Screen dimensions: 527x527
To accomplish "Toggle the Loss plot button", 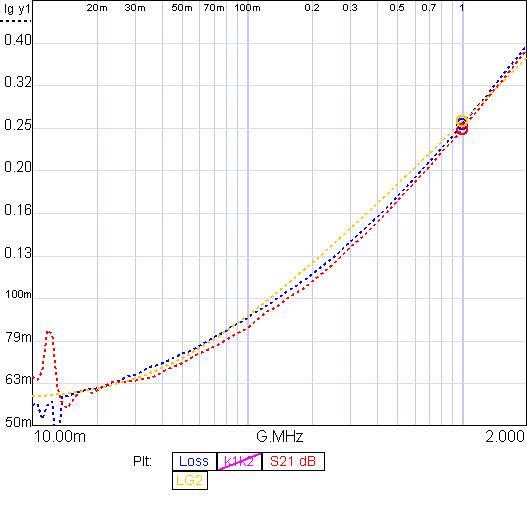I will 194,461.
